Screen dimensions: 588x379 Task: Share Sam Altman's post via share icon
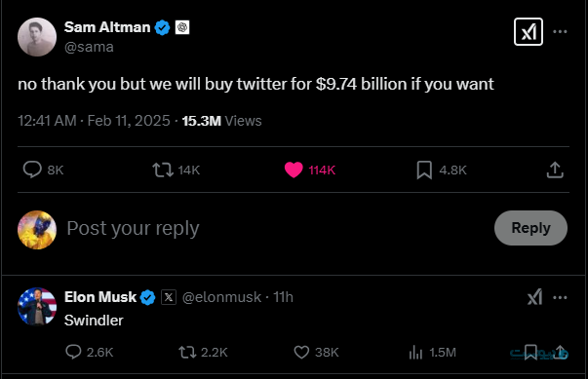click(x=555, y=170)
